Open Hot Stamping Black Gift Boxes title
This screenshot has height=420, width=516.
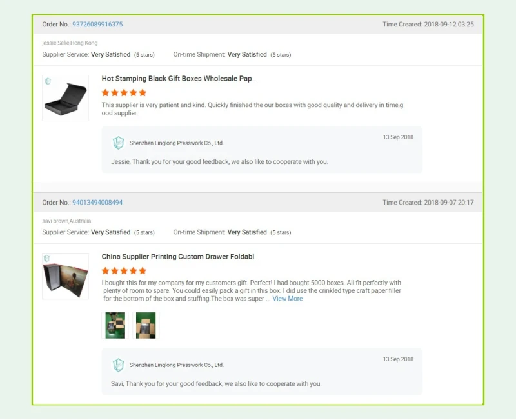pyautogui.click(x=179, y=79)
